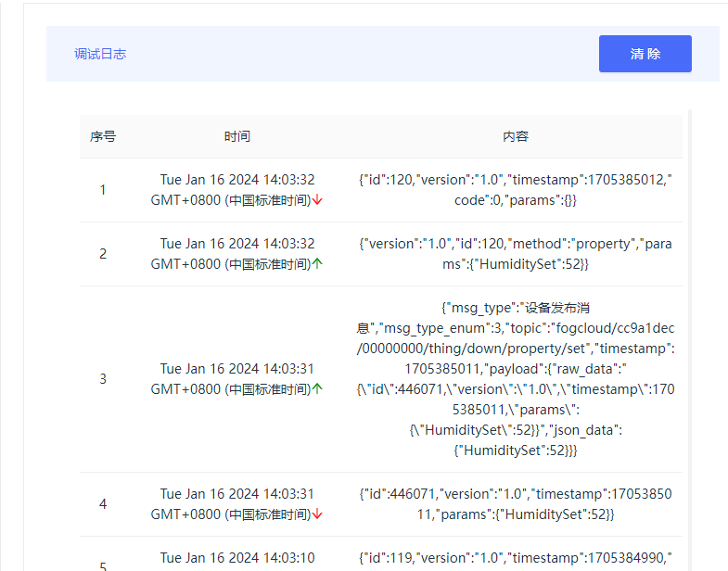Screen dimensions: 728x571
Task: Click row 4 content with id 446071
Action: (516, 504)
